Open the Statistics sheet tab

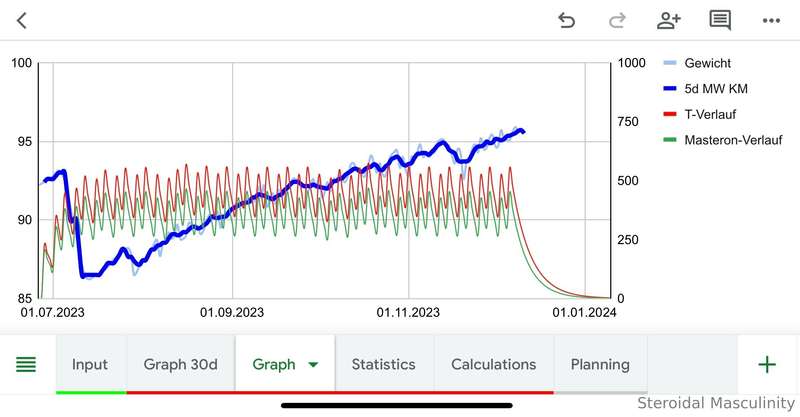click(x=384, y=364)
